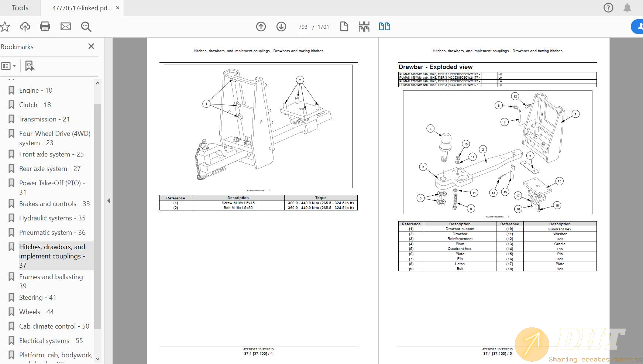
Task: Close the Bookmarks panel
Action: click(x=91, y=46)
